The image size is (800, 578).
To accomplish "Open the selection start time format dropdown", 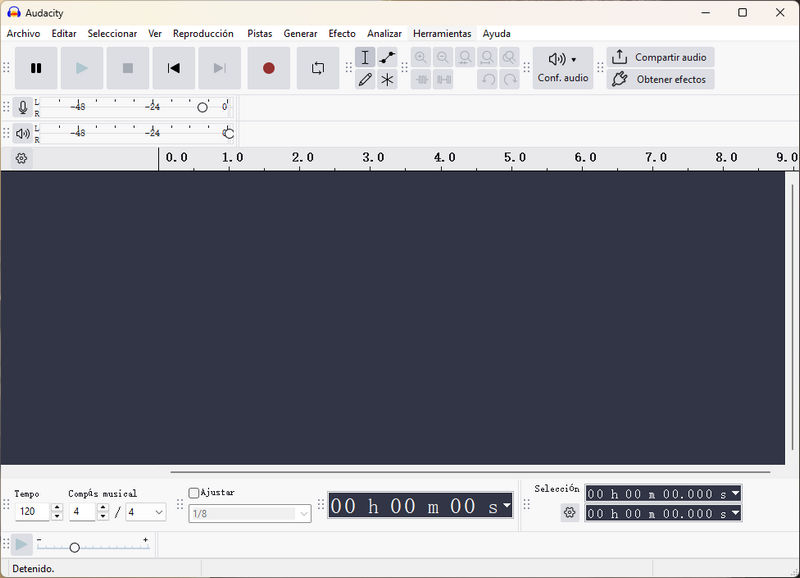I will [735, 493].
